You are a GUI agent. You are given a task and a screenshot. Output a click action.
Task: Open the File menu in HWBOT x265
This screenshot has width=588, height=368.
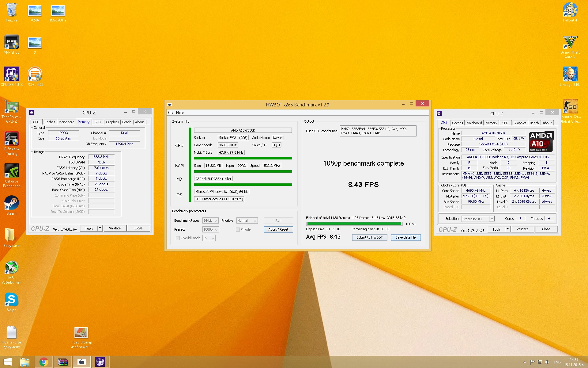tap(171, 113)
